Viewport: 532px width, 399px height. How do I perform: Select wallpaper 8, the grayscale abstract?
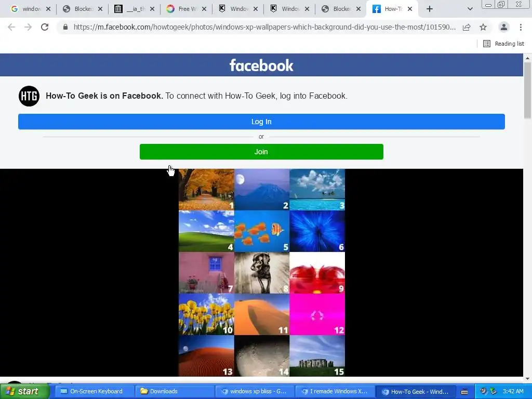point(262,273)
